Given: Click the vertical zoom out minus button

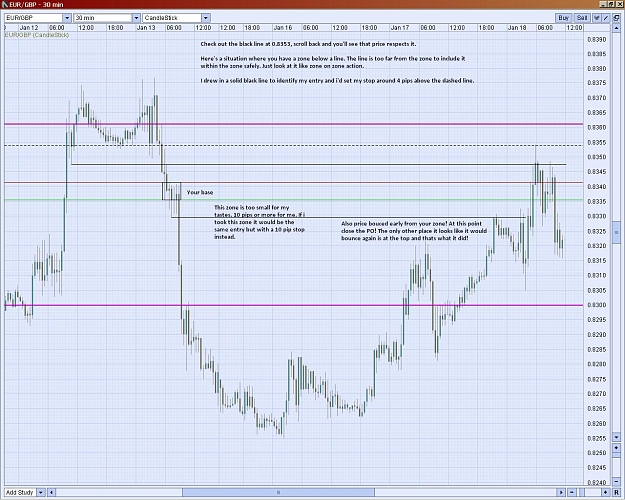Looking at the screenshot, I should [x=616, y=482].
